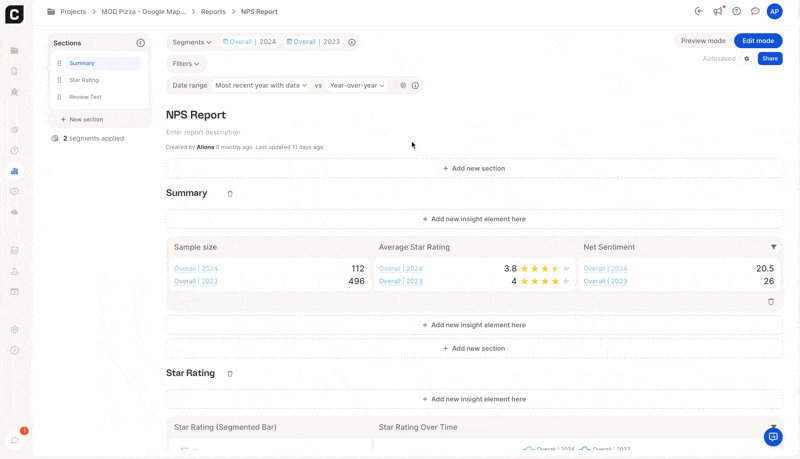Click the Star Rating section heading
This screenshot has width=800, height=459.
(190, 373)
